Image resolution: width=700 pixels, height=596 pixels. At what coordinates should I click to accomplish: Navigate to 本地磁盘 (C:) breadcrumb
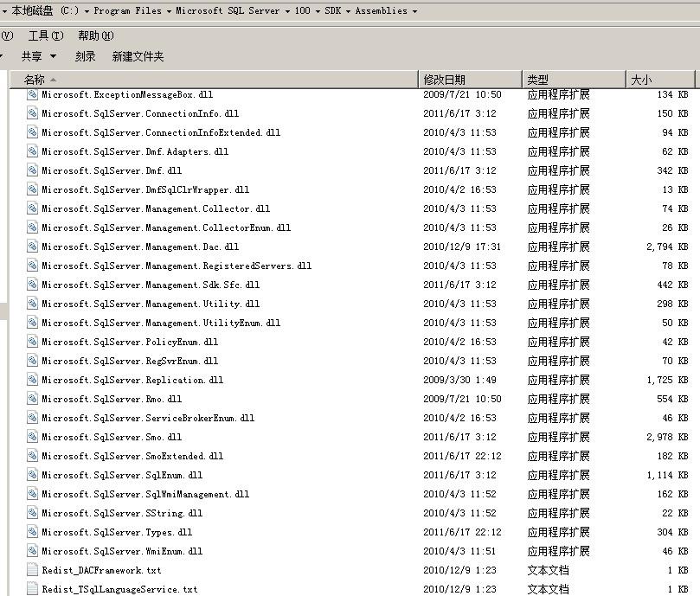click(45, 10)
